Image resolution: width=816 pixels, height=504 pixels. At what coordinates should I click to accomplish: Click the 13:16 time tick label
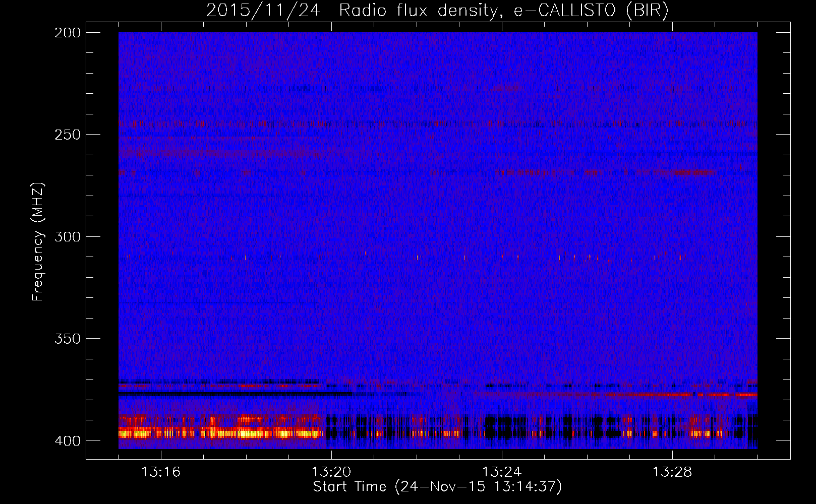click(x=161, y=472)
